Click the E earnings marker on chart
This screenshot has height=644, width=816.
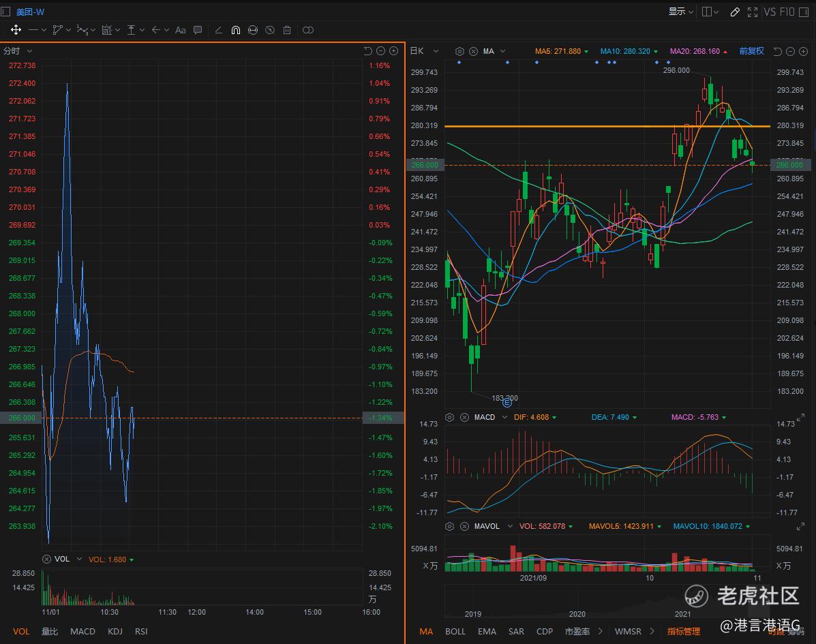(507, 402)
